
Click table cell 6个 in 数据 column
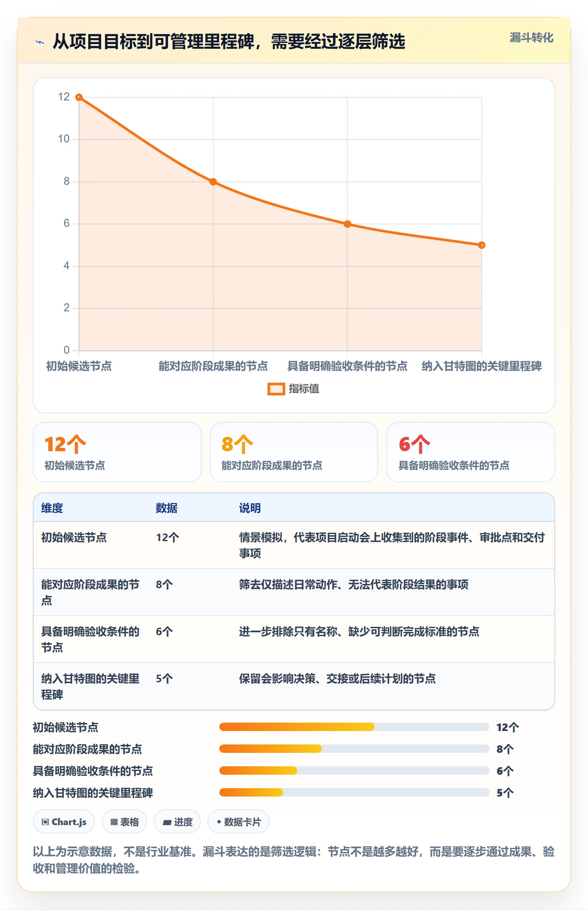(164, 631)
